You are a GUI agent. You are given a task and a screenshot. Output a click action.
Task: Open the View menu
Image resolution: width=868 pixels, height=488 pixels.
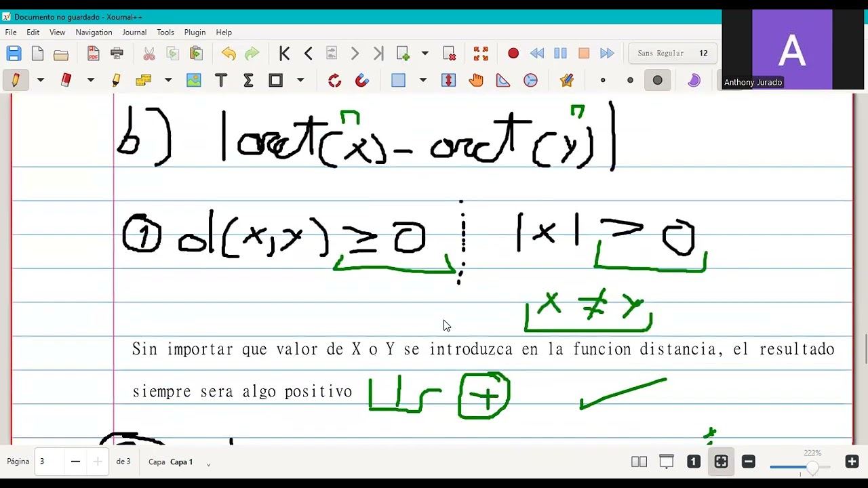click(57, 32)
